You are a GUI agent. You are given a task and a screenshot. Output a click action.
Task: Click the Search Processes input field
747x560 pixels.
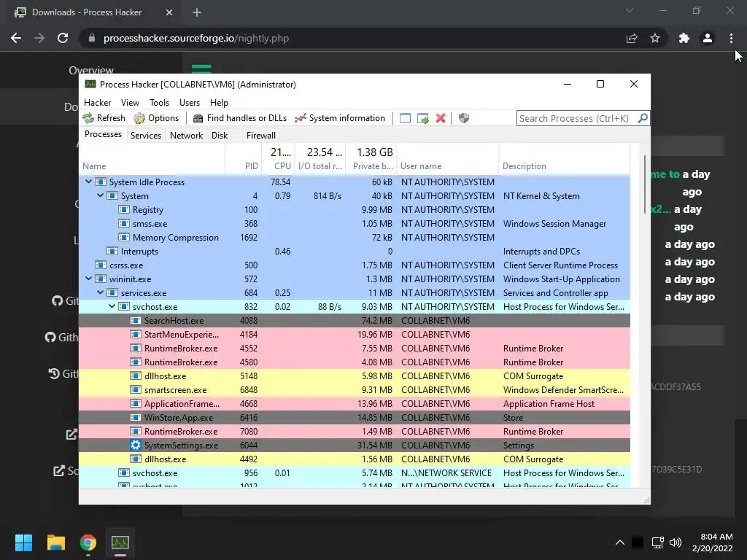(x=576, y=118)
